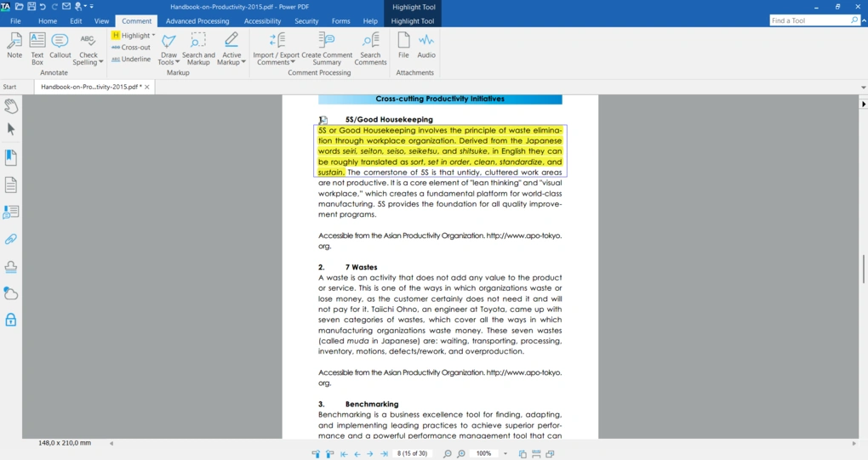
Task: Click the fit width icon in status bar
Action: click(x=536, y=454)
